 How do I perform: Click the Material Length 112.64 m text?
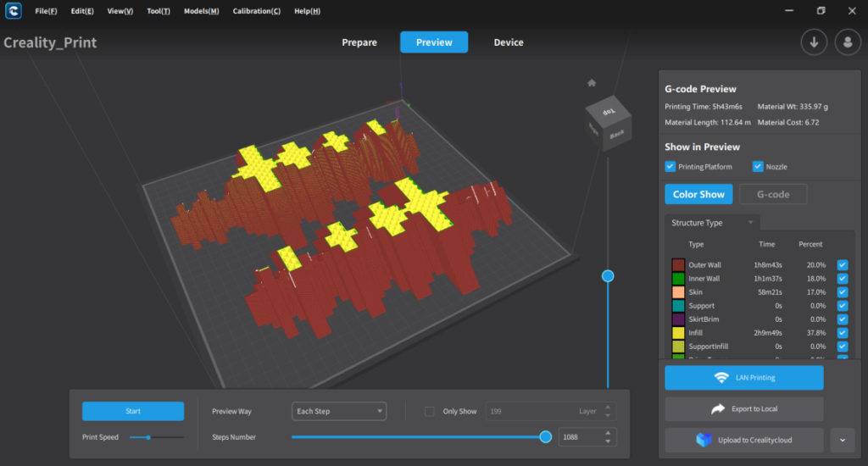[708, 122]
